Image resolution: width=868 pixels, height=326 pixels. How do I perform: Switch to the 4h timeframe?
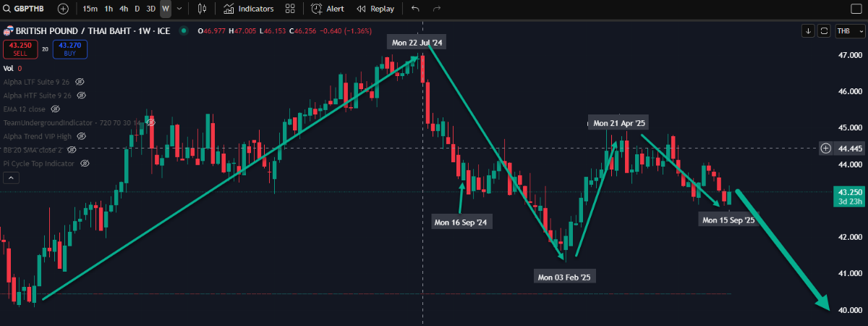point(124,9)
